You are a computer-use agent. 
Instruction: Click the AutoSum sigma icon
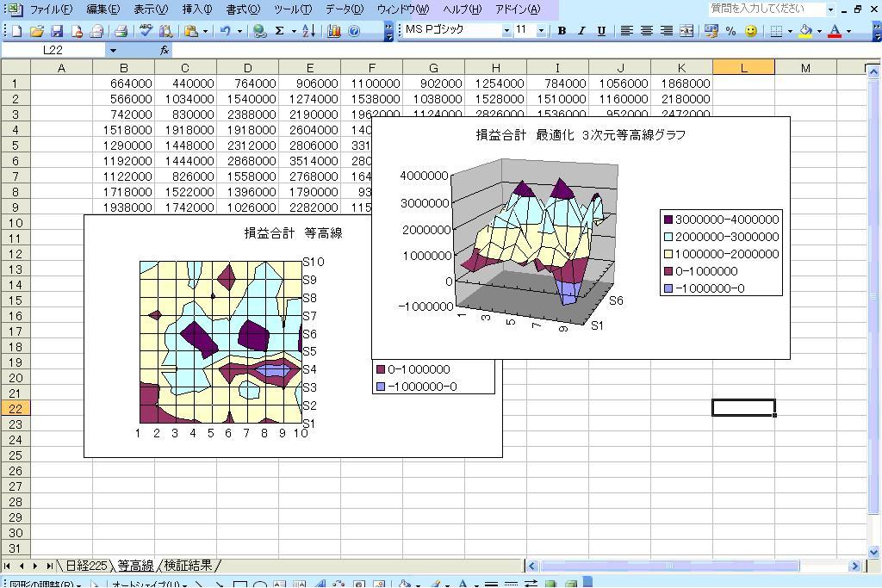[279, 31]
